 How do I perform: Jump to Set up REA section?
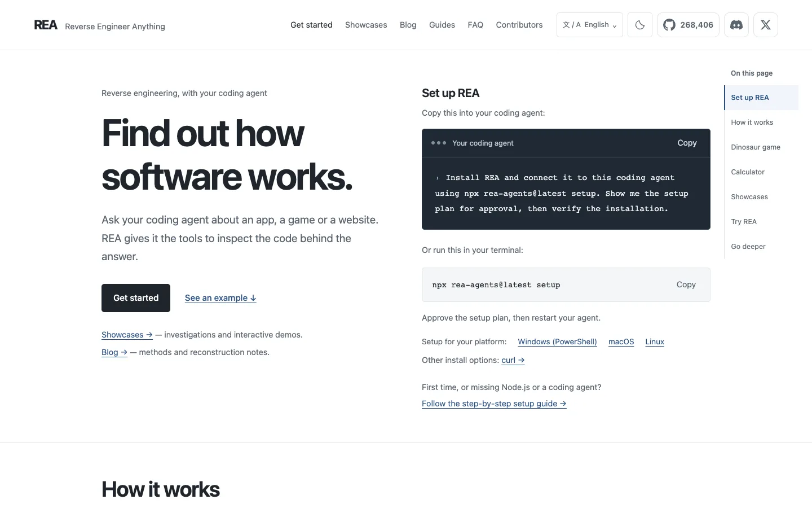coord(761,98)
